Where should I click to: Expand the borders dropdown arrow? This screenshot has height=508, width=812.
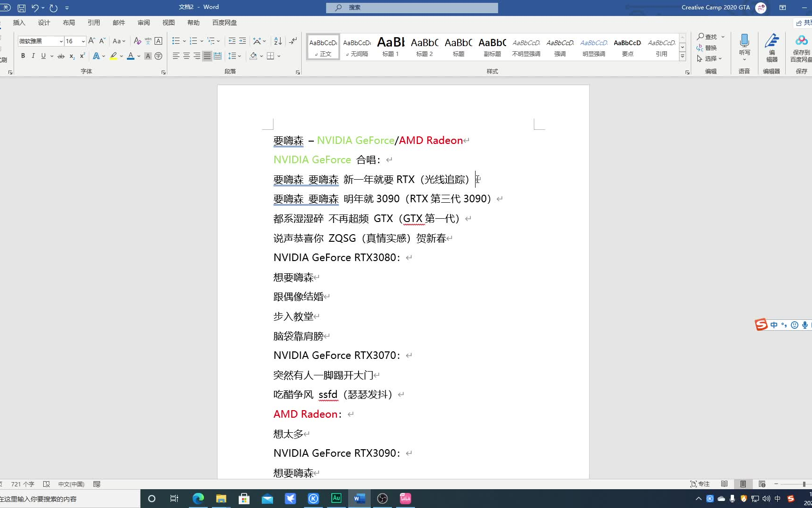click(279, 56)
